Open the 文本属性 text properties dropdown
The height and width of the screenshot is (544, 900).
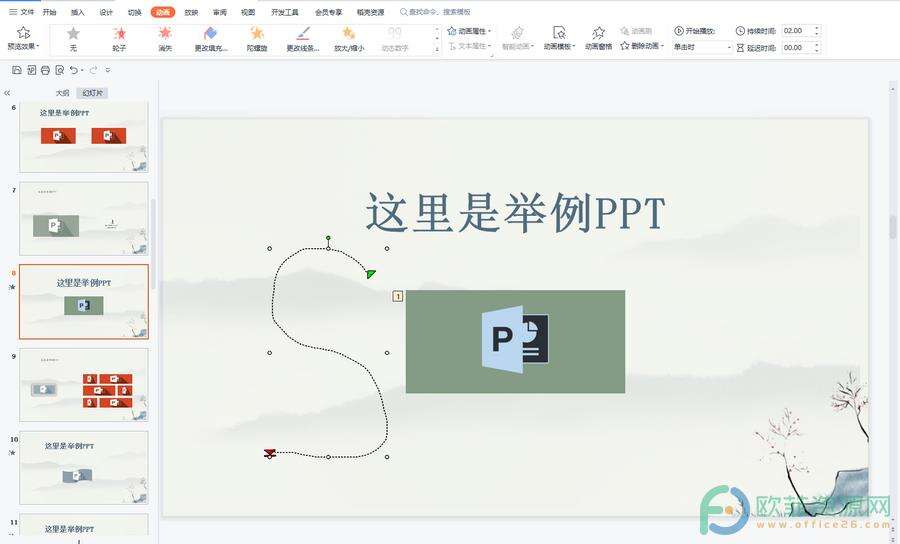pyautogui.click(x=469, y=46)
